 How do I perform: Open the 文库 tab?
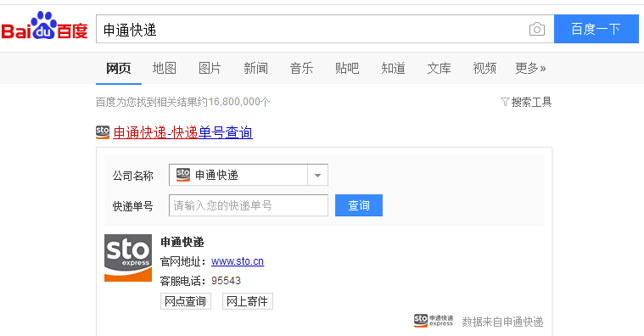(x=439, y=68)
